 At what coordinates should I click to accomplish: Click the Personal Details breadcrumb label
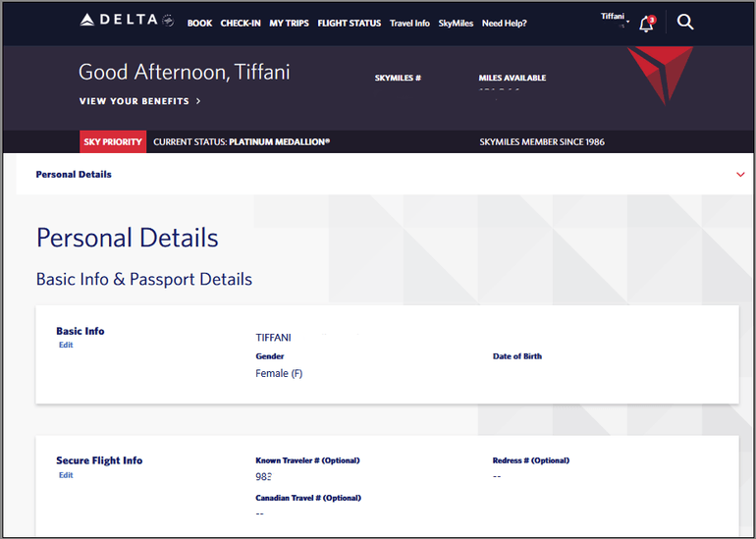pyautogui.click(x=74, y=175)
